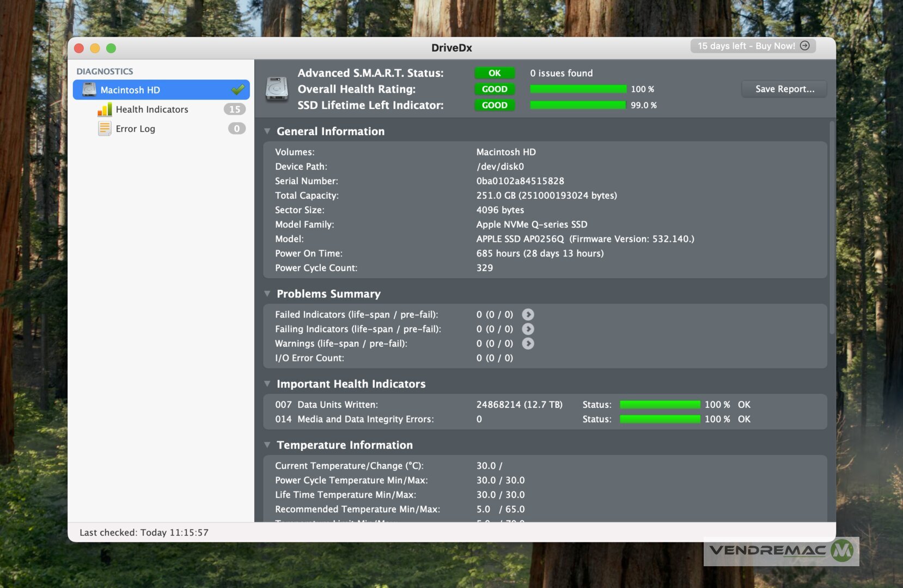The height and width of the screenshot is (588, 903).
Task: Collapse the Important Health Indicators section
Action: pyautogui.click(x=267, y=384)
